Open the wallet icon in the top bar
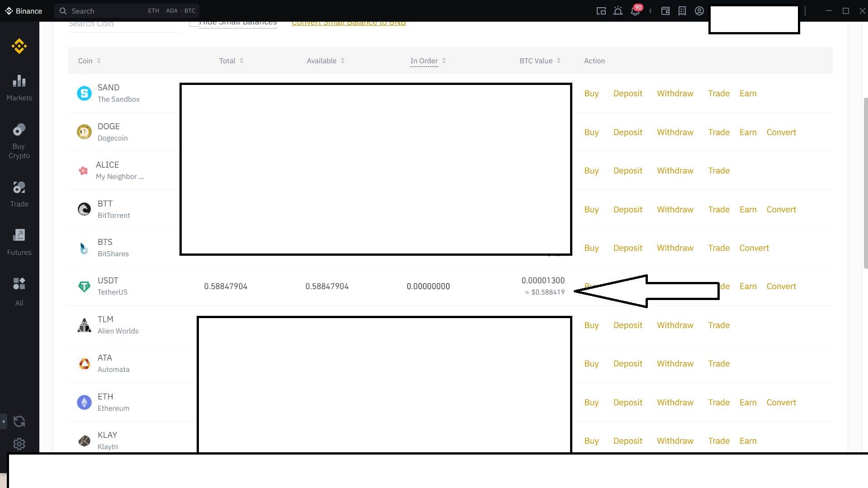This screenshot has width=868, height=488. tap(665, 11)
